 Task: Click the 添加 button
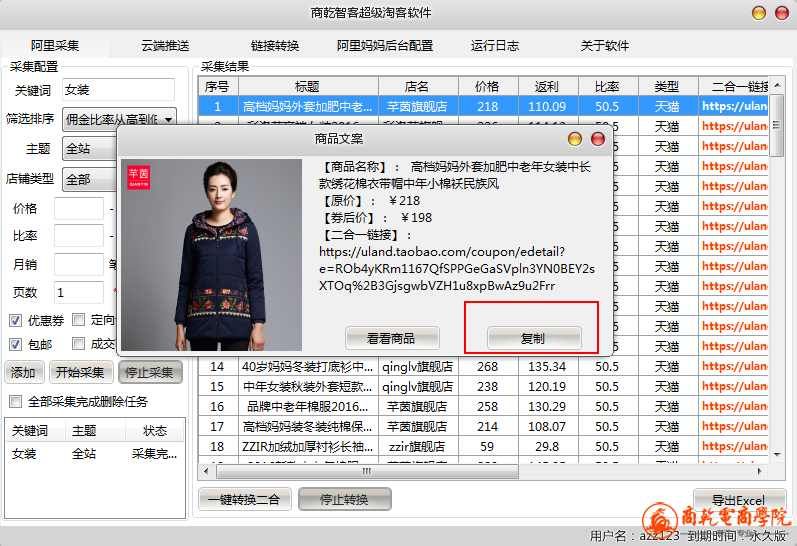pyautogui.click(x=23, y=373)
